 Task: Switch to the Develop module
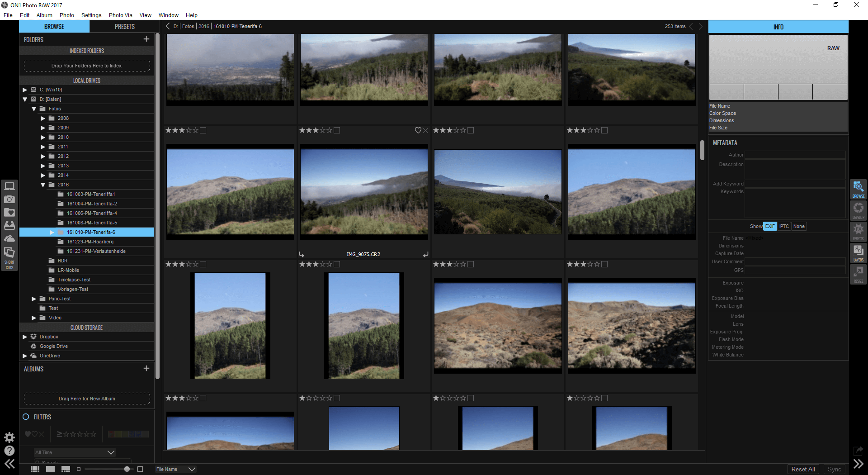(858, 210)
